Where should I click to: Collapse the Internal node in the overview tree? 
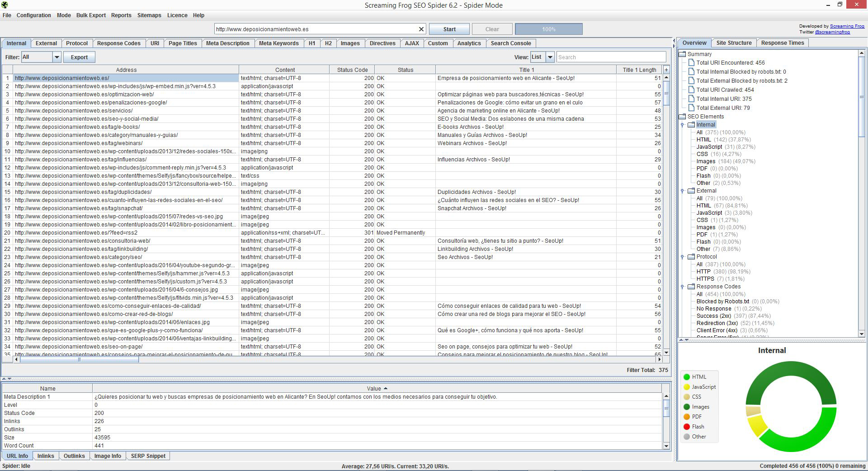click(683, 125)
